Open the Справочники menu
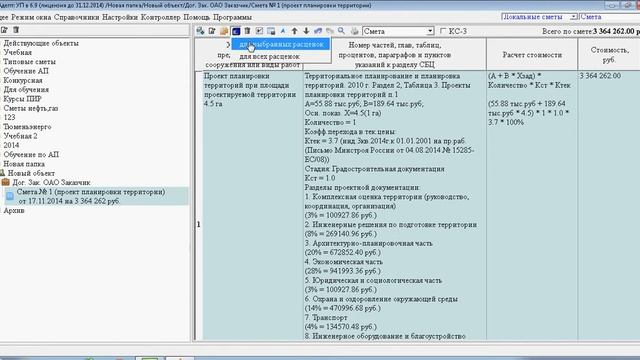Image resolution: width=640 pixels, height=360 pixels. click(77, 17)
